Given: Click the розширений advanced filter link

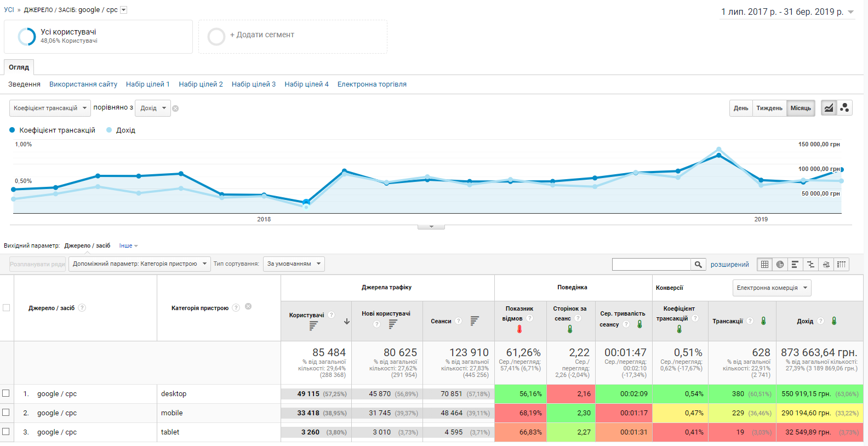Looking at the screenshot, I should (x=729, y=265).
